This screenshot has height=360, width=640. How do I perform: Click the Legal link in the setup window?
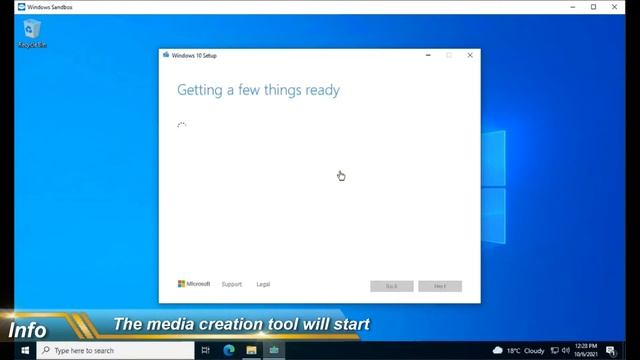263,284
